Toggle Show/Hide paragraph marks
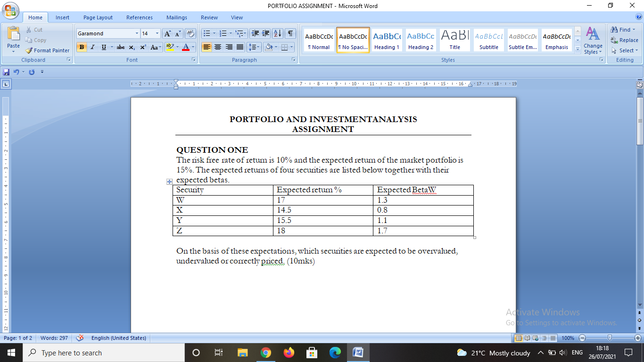This screenshot has height=362, width=644. click(x=290, y=33)
